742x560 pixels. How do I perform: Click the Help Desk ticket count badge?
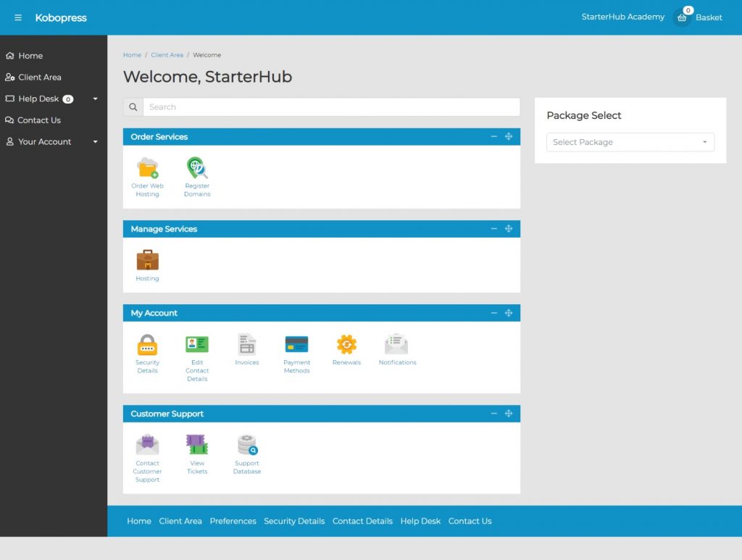68,99
